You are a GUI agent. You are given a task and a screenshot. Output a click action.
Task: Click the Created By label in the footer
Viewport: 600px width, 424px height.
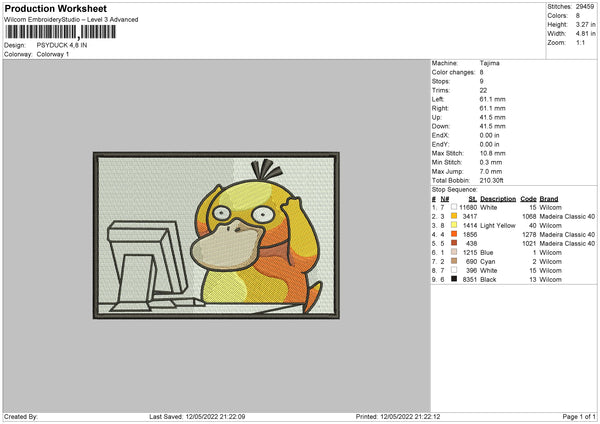pyautogui.click(x=21, y=417)
